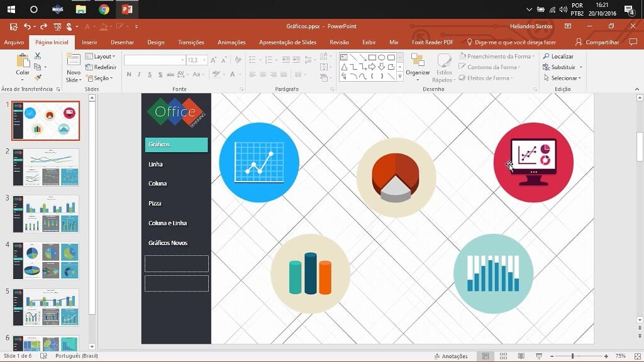Expand the Selecionar dropdown menu
644x362 pixels.
point(563,78)
